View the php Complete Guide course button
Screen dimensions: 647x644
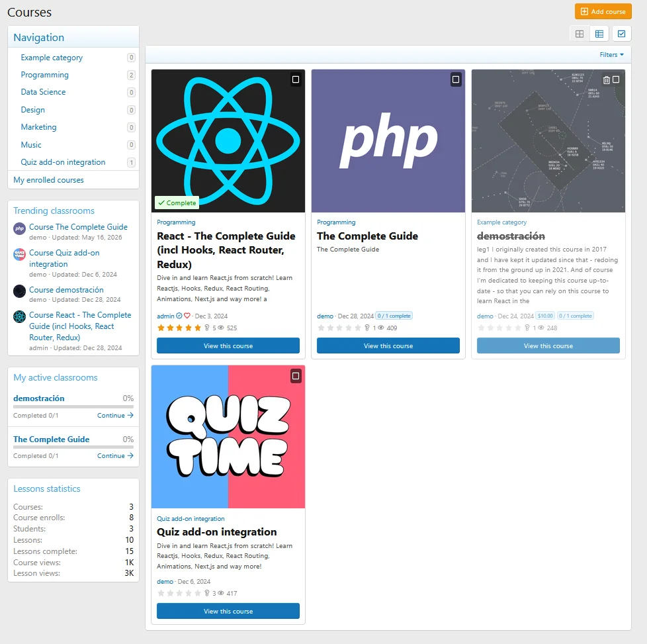(x=388, y=345)
